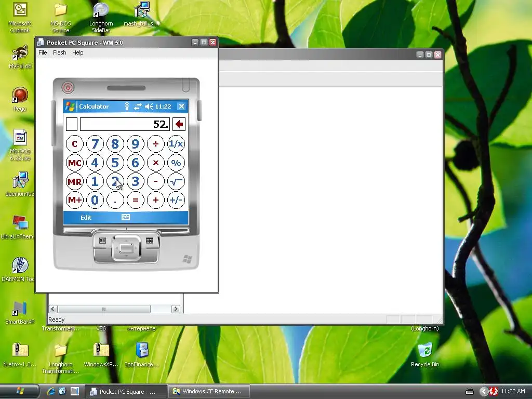Select the UltraUXThem desktop icon
Image resolution: width=532 pixels, height=399 pixels.
coord(19,227)
